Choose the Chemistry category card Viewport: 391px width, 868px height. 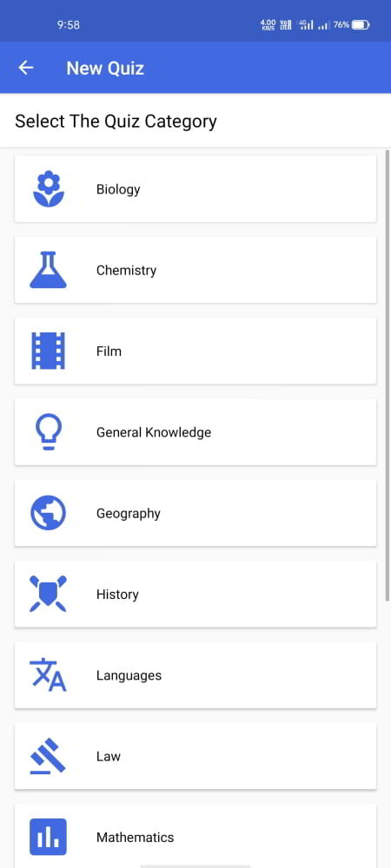[x=195, y=270]
